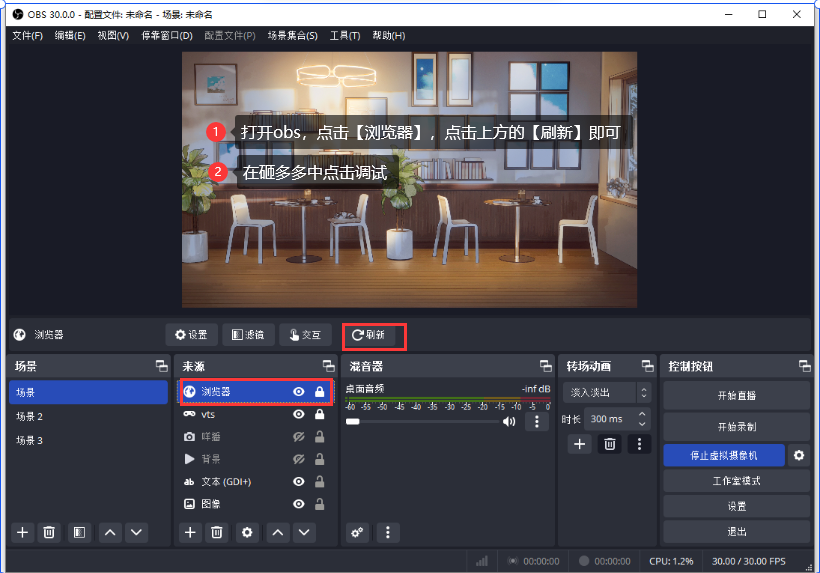Select 场景 2 in scenes list
Image resolution: width=820 pixels, height=573 pixels.
click(88, 417)
